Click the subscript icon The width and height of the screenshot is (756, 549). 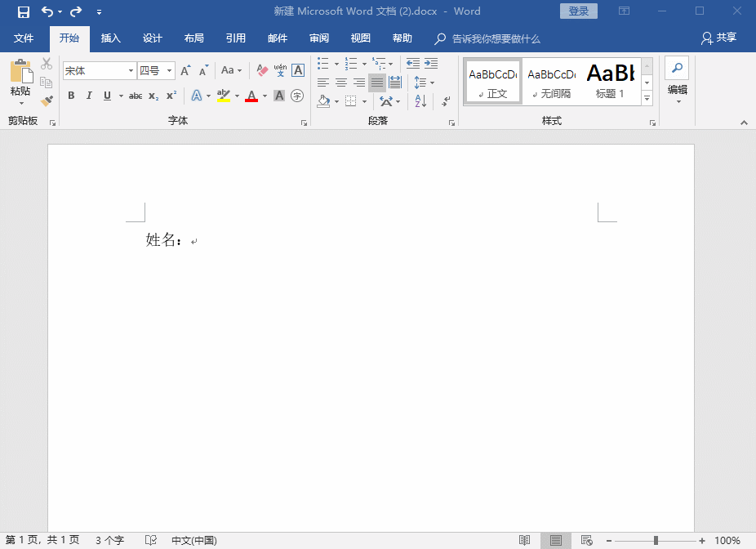pos(153,96)
